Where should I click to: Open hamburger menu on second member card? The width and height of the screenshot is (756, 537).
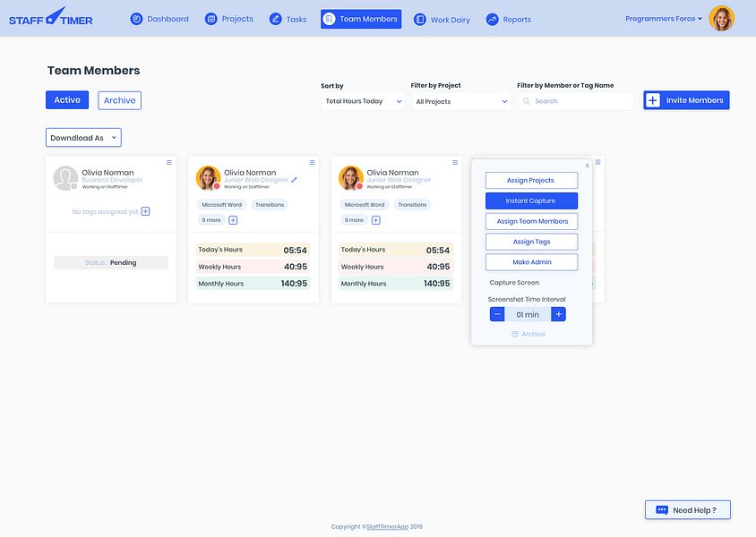pyautogui.click(x=312, y=162)
